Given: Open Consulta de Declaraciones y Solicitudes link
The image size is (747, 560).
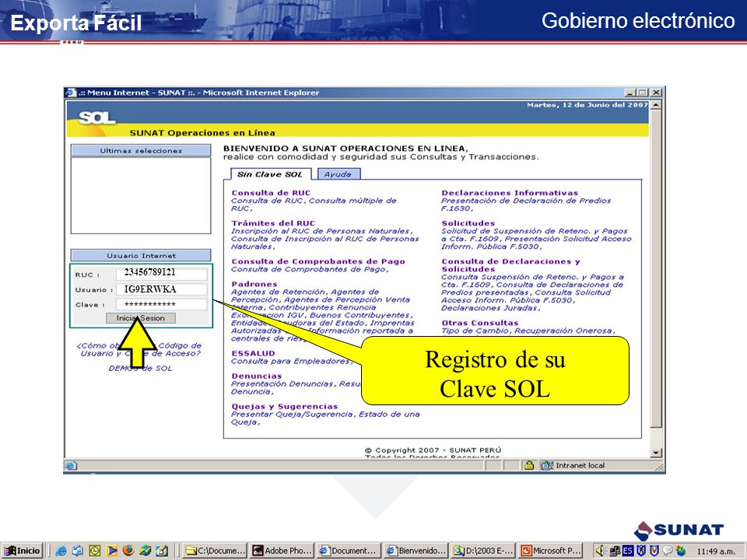Looking at the screenshot, I should pyautogui.click(x=510, y=265).
